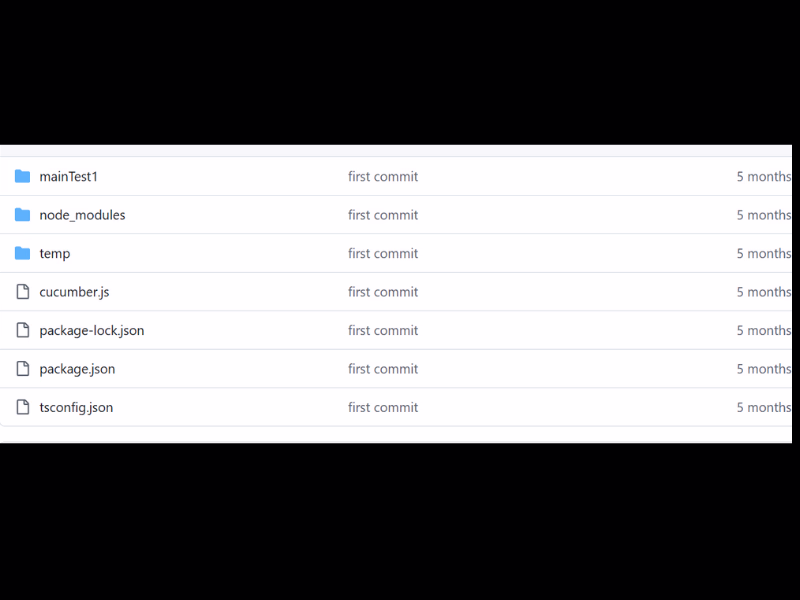This screenshot has width=800, height=600.
Task: Open first commit message for mainTest1
Action: click(383, 177)
